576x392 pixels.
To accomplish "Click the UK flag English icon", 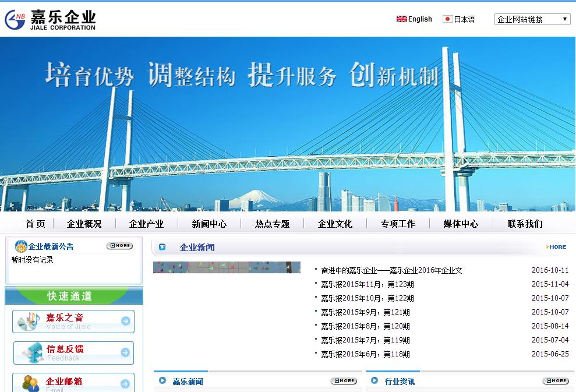I will coord(401,19).
